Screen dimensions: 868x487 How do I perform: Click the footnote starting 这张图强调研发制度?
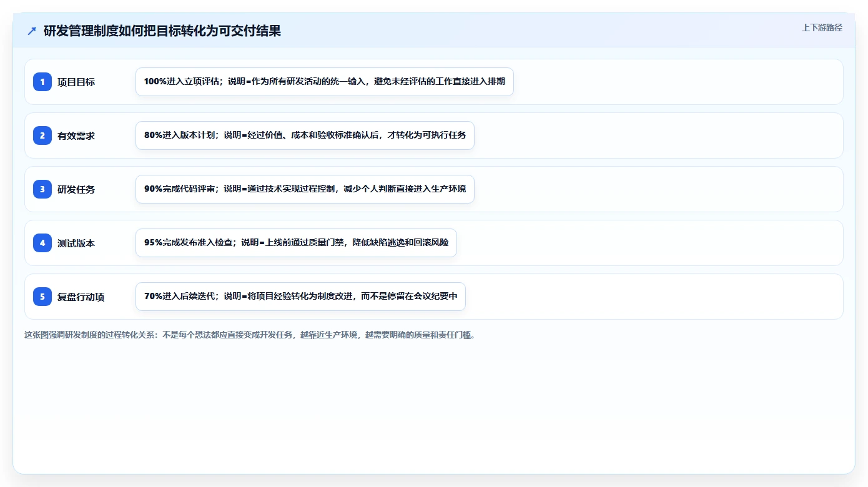pos(250,335)
